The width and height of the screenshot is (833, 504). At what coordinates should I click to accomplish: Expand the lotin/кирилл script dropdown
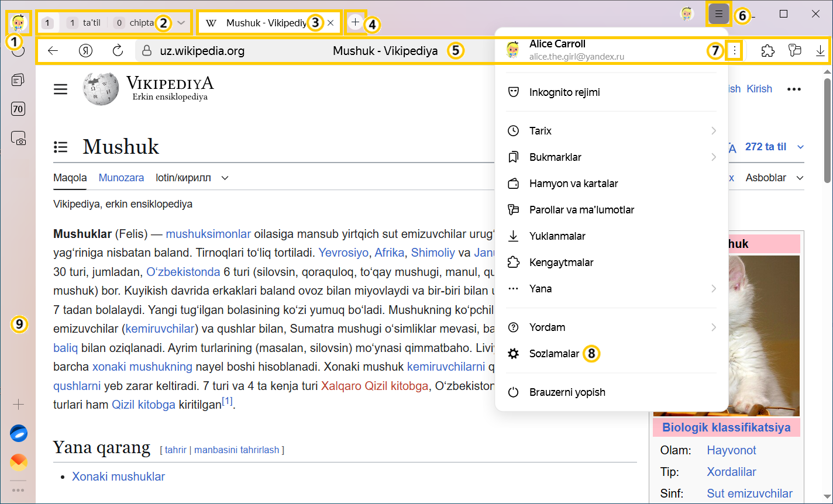pos(225,178)
